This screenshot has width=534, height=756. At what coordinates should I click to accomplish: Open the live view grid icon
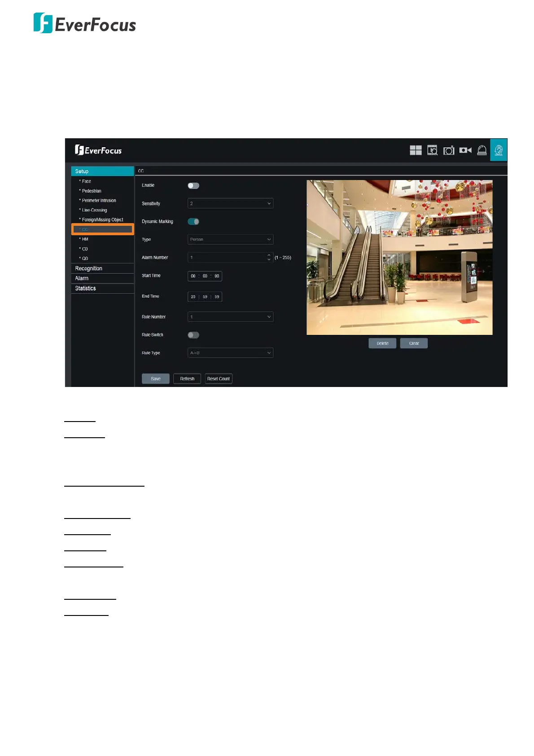[x=416, y=150]
